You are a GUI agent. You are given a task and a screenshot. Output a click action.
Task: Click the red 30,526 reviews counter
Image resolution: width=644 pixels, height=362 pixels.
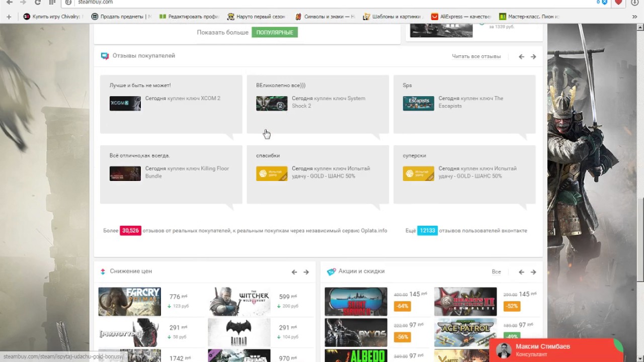pos(130,231)
